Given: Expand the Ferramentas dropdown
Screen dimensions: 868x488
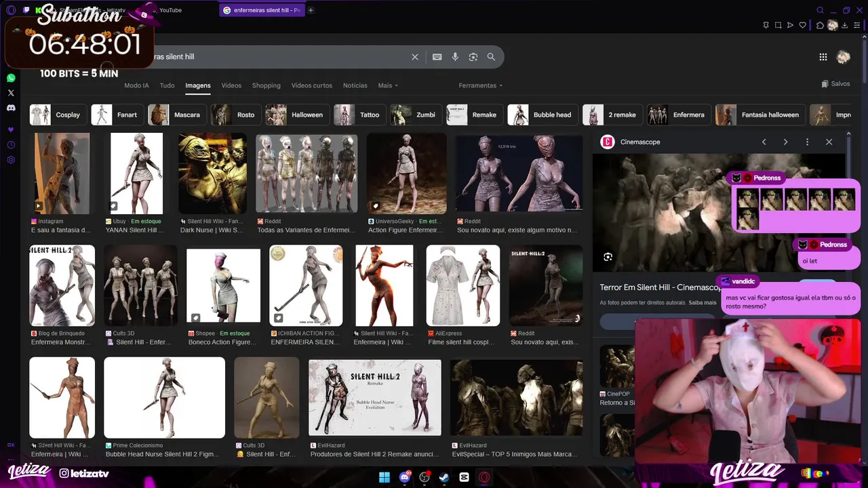Looking at the screenshot, I should [x=481, y=85].
